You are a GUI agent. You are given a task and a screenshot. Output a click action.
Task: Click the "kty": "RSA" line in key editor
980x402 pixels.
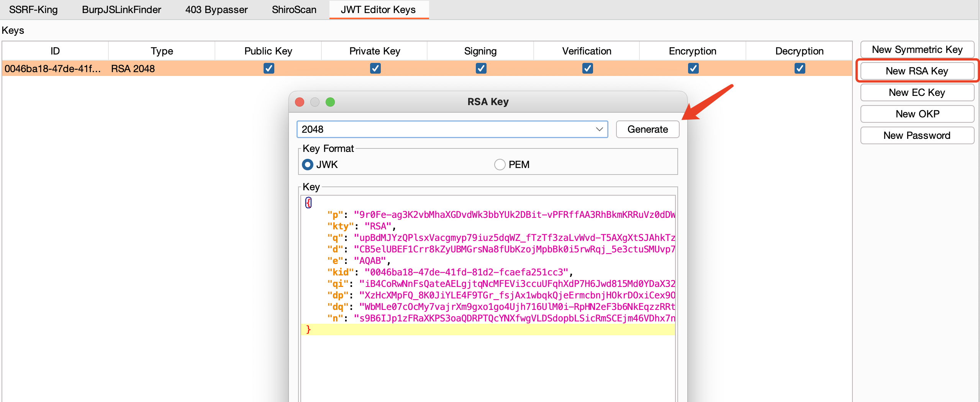click(x=362, y=226)
